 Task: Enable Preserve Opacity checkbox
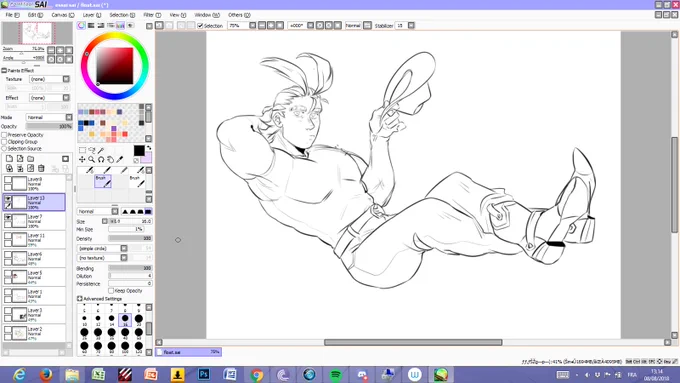click(4, 135)
